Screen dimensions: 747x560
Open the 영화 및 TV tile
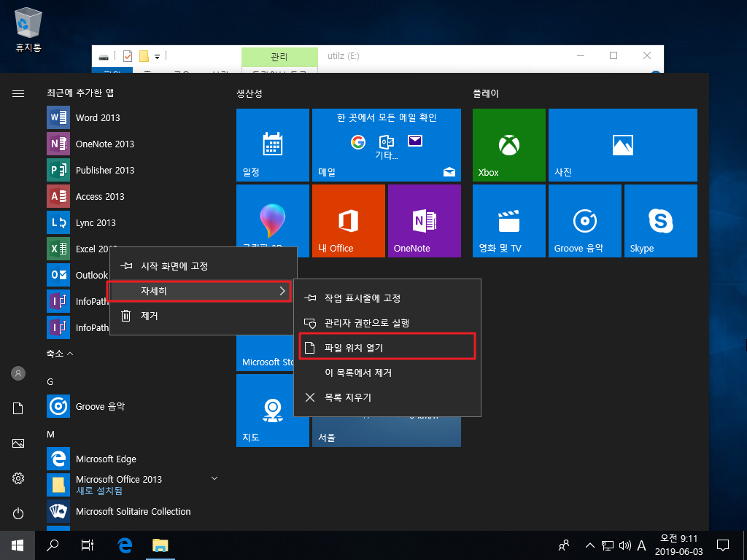click(508, 221)
